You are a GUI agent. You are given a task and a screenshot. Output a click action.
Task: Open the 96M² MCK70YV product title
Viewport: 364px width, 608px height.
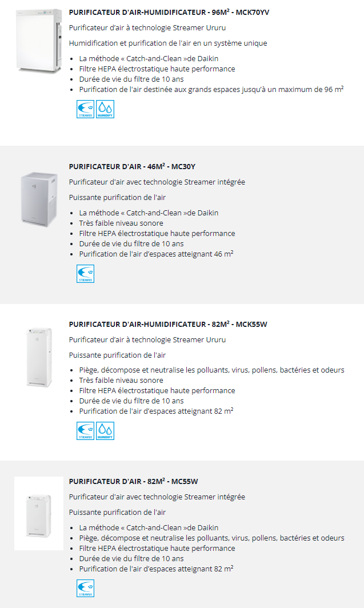(169, 12)
